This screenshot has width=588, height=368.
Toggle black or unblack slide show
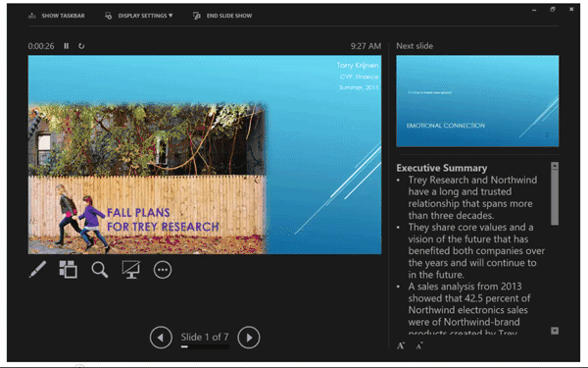point(131,270)
